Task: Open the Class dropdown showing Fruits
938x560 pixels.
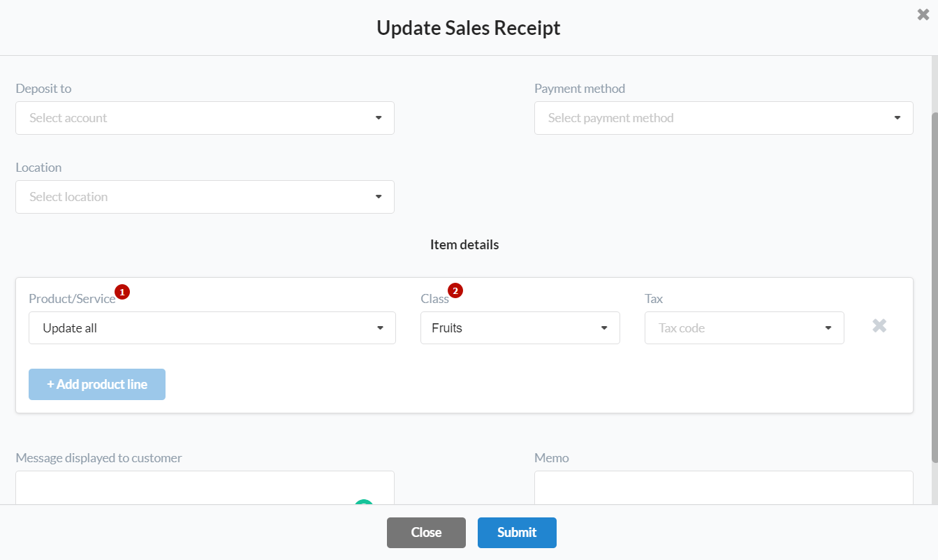Action: click(520, 327)
